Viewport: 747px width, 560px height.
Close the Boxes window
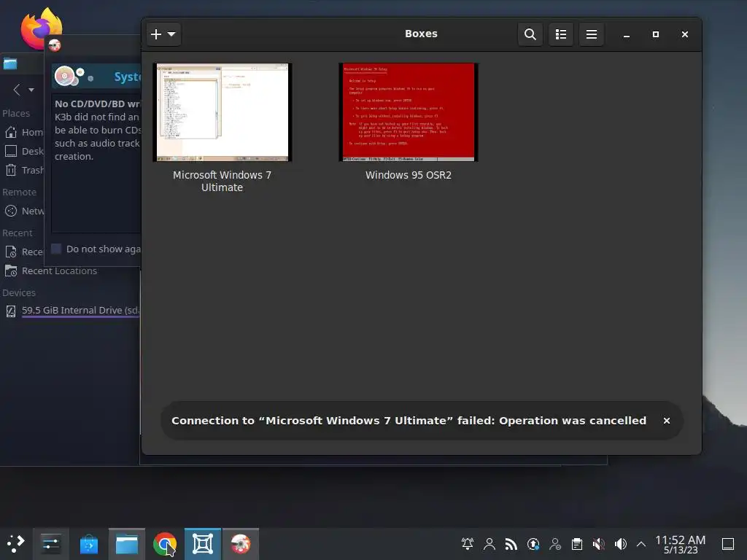684,34
